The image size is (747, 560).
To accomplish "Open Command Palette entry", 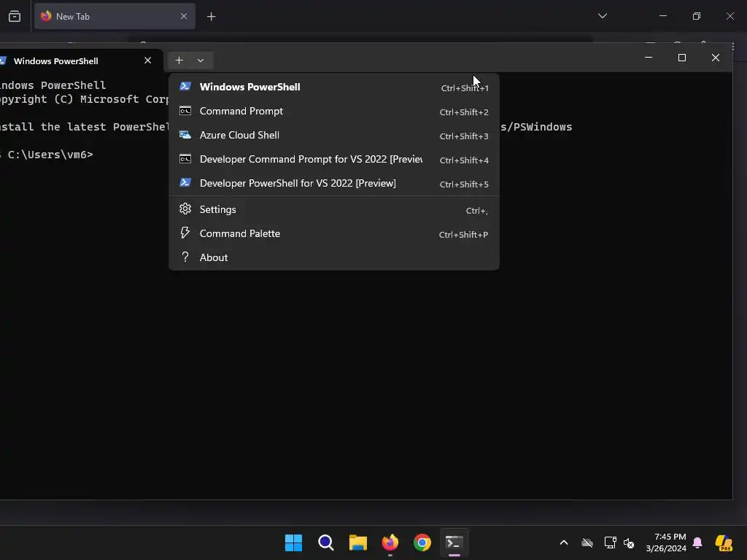I will coord(334,234).
